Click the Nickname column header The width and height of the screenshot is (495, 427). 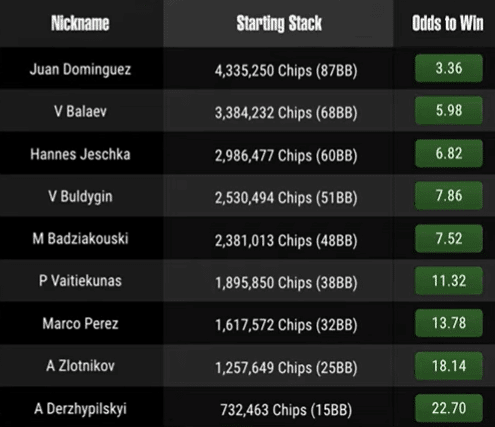click(80, 23)
